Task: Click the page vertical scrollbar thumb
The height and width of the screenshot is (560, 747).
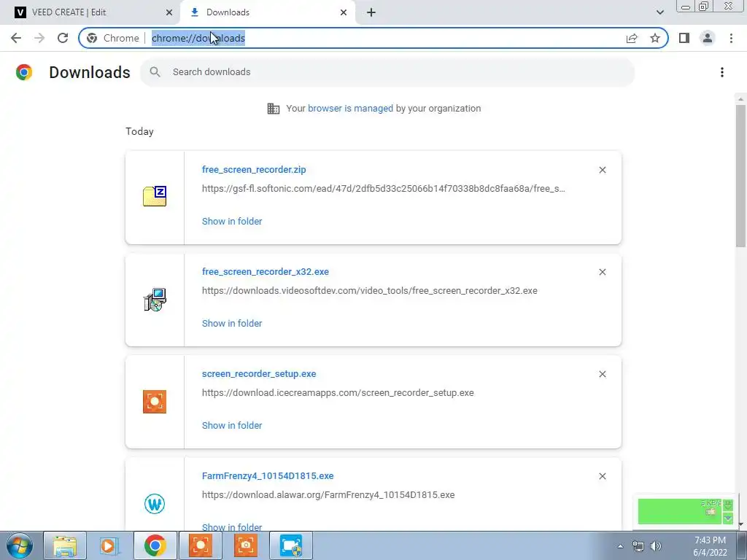Action: (x=740, y=176)
